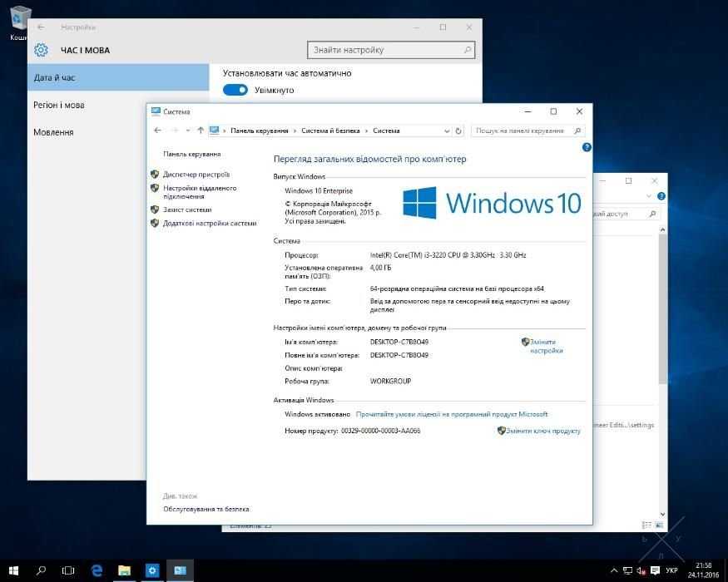The image size is (728, 582).
Task: Click scrollbar down arrow in background Explorer window
Action: tap(662, 515)
